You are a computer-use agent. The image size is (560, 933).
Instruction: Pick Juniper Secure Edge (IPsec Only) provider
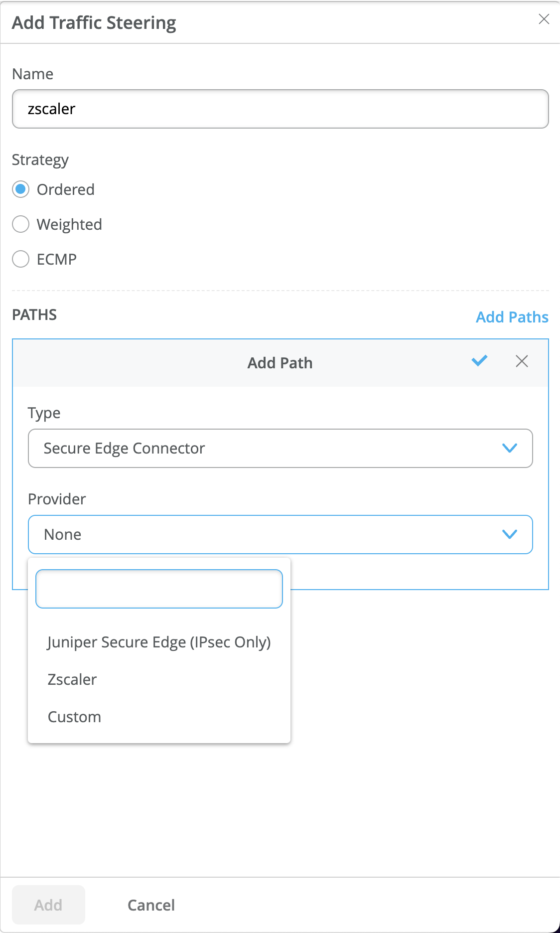click(159, 642)
